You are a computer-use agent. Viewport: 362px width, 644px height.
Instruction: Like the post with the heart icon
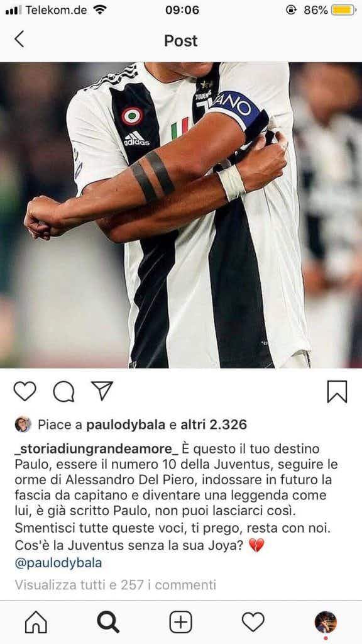(x=25, y=391)
